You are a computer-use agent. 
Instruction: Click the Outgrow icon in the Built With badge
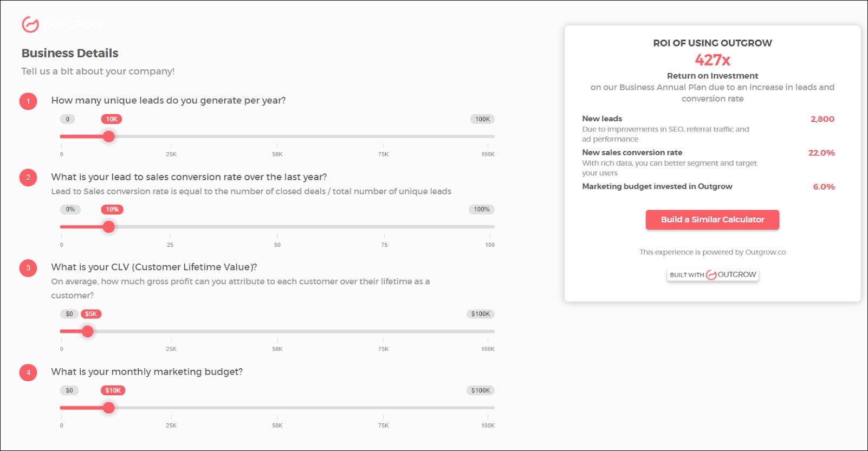pos(711,275)
